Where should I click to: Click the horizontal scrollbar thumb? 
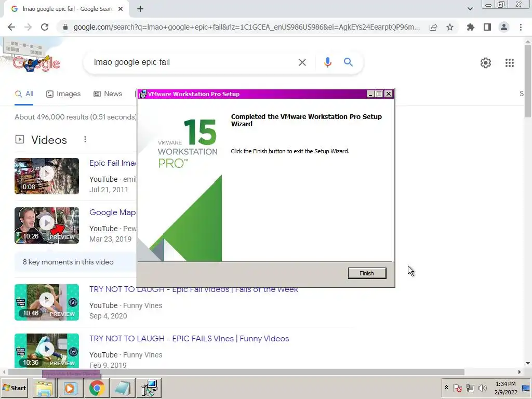pyautogui.click(x=236, y=372)
